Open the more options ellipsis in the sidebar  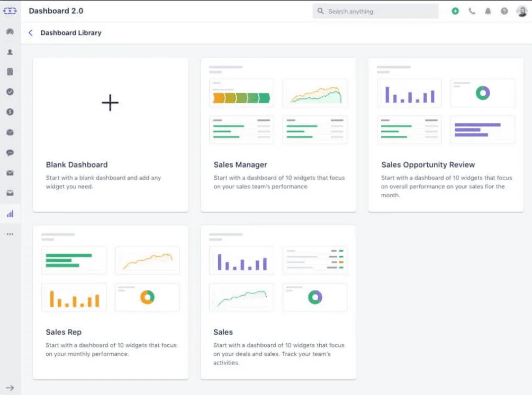10,234
